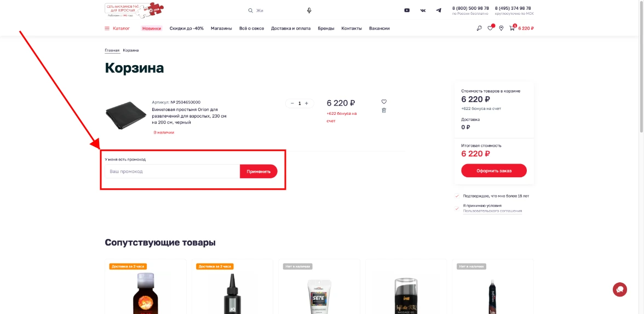
Task: Decrease item quantity with minus button
Action: tap(292, 103)
